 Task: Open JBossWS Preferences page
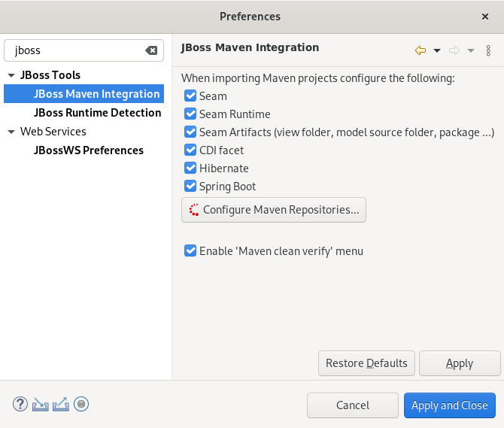pos(88,150)
